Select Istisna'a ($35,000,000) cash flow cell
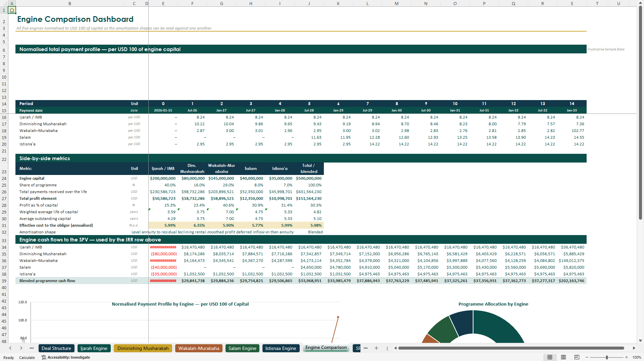The image size is (644, 361). (163, 274)
